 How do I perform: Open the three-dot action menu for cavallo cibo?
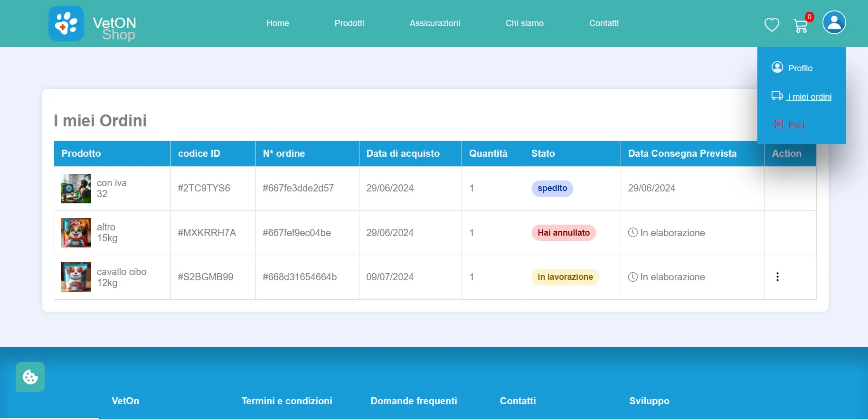pos(777,277)
